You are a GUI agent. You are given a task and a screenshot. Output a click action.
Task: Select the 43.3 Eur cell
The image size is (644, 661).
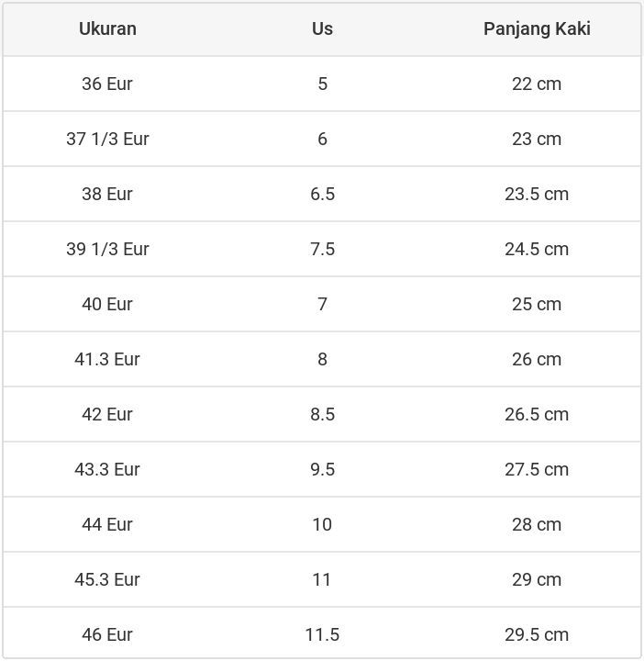[107, 469]
